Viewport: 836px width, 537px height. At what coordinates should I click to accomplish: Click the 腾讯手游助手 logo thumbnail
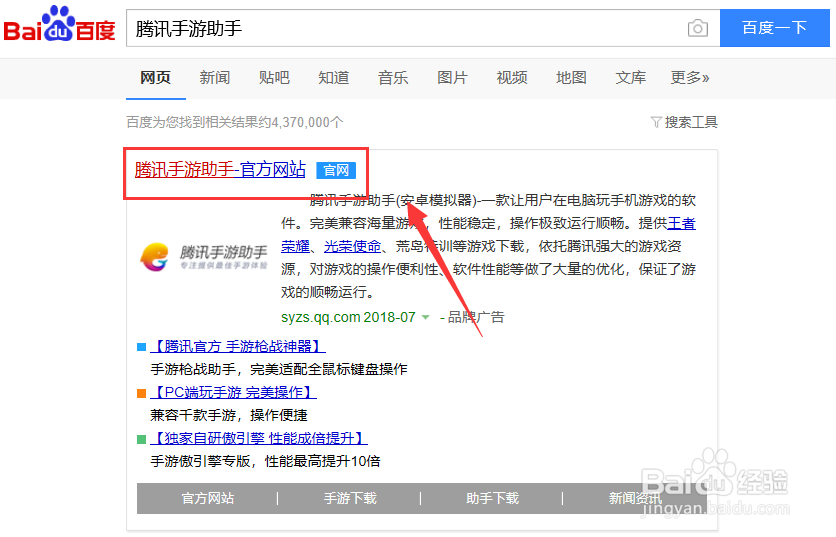[x=204, y=257]
